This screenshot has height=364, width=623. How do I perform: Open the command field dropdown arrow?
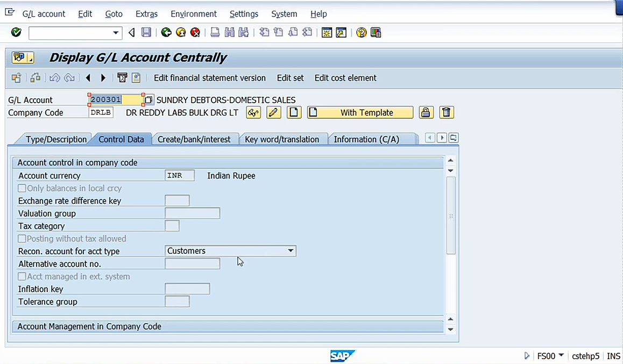click(116, 33)
